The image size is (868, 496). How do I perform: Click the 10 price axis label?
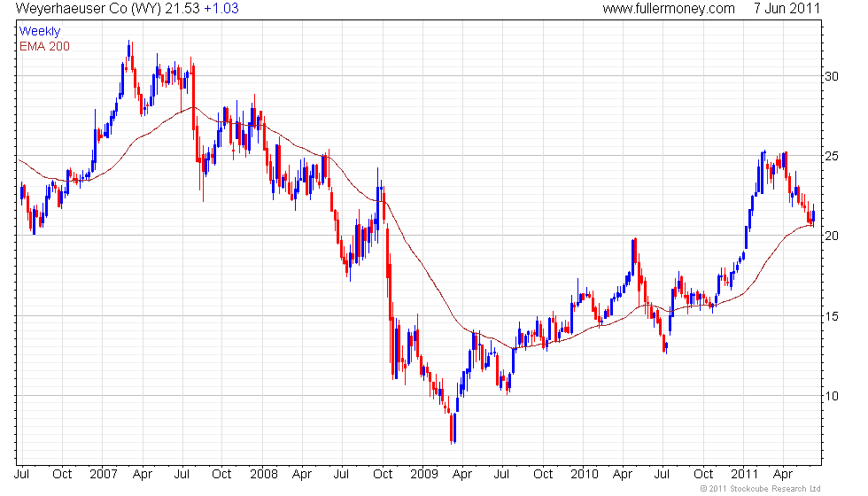pos(832,396)
